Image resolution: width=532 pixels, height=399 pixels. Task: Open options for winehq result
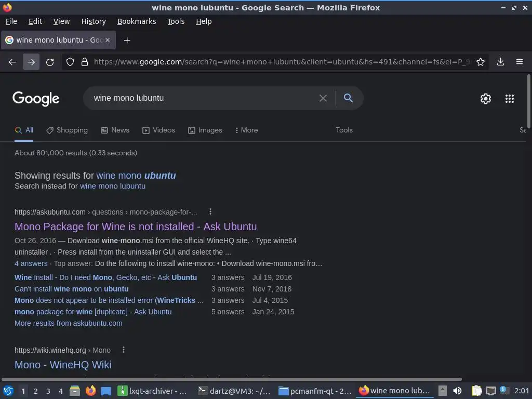[124, 350]
